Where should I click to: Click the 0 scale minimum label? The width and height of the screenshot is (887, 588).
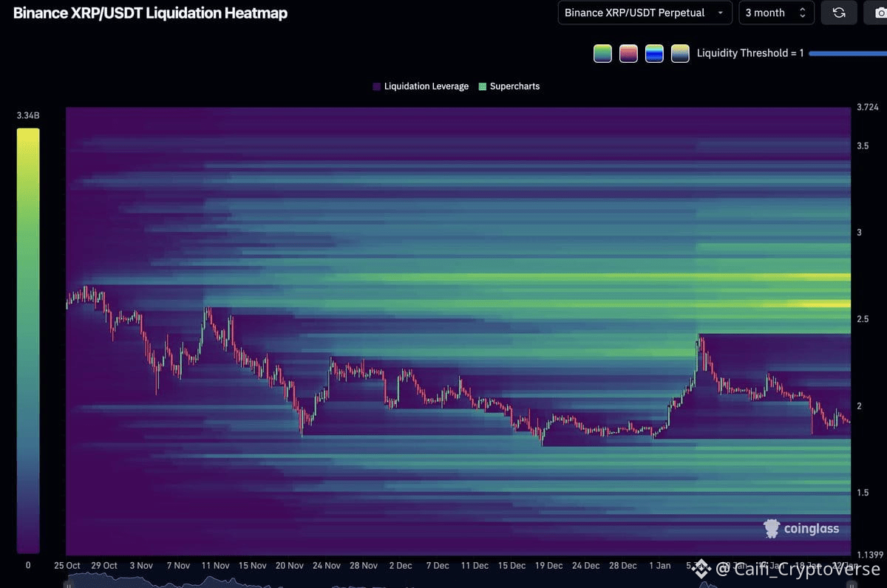tap(28, 565)
